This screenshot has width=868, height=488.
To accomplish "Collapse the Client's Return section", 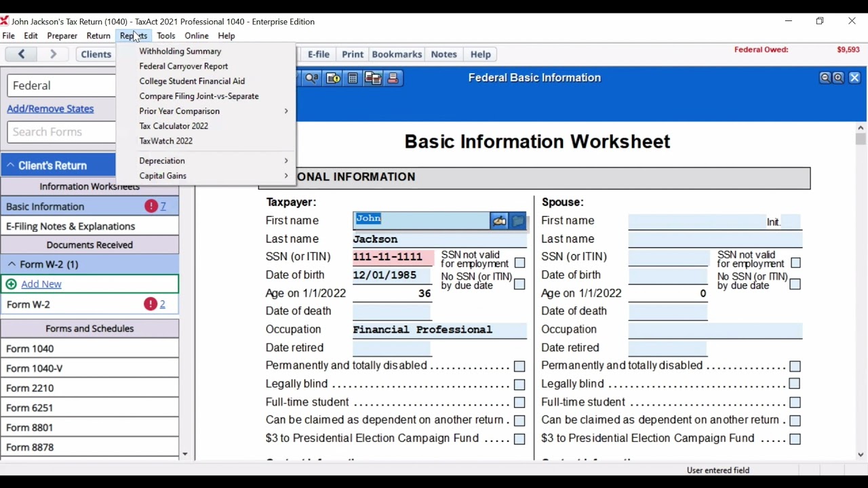I will (11, 165).
